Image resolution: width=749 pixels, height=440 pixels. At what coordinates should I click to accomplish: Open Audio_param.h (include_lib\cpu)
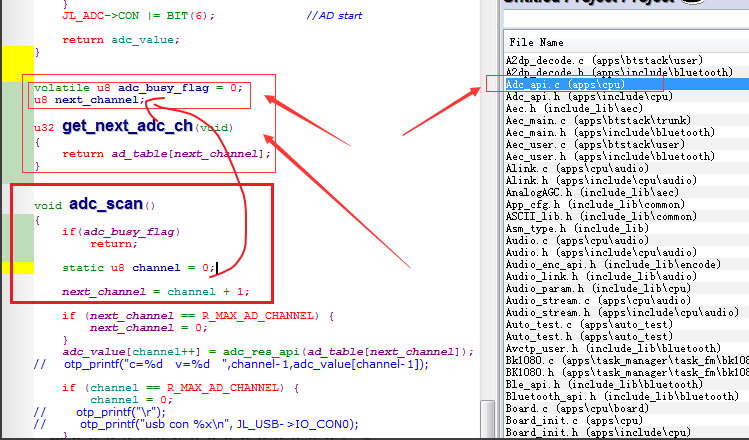pyautogui.click(x=598, y=288)
